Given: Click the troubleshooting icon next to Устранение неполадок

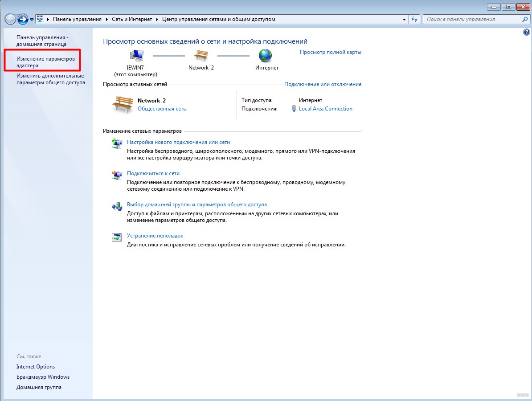Looking at the screenshot, I should pyautogui.click(x=117, y=237).
